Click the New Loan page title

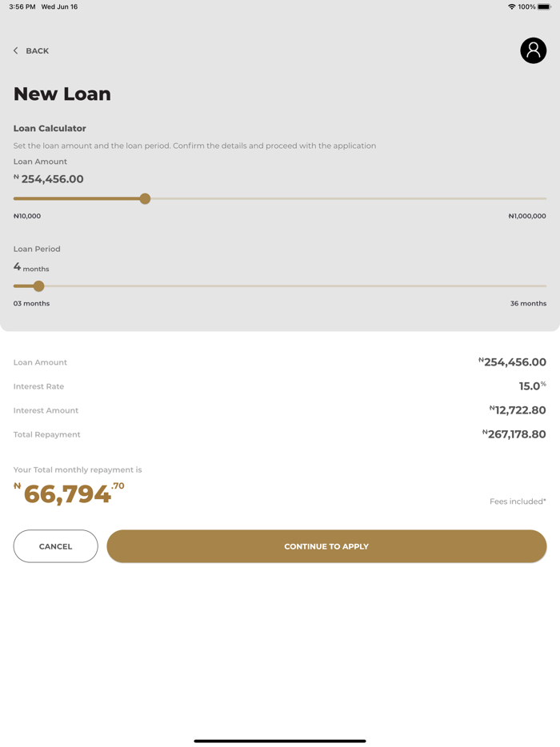coord(62,94)
